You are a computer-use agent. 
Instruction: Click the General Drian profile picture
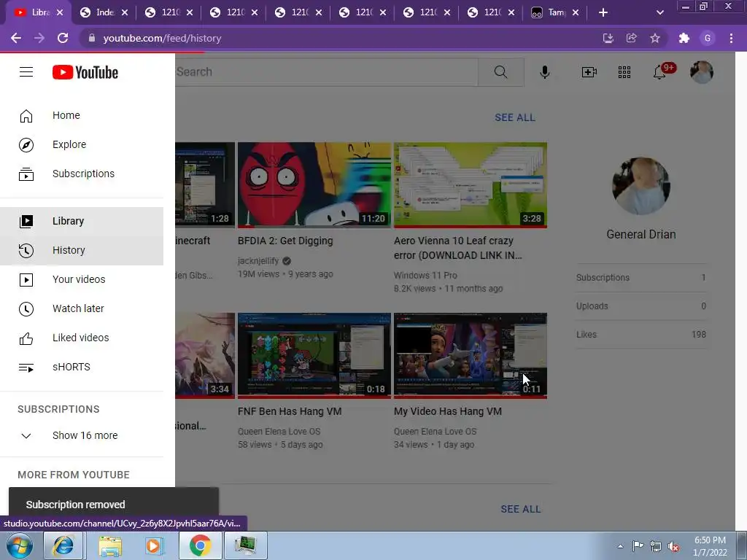pos(641,186)
